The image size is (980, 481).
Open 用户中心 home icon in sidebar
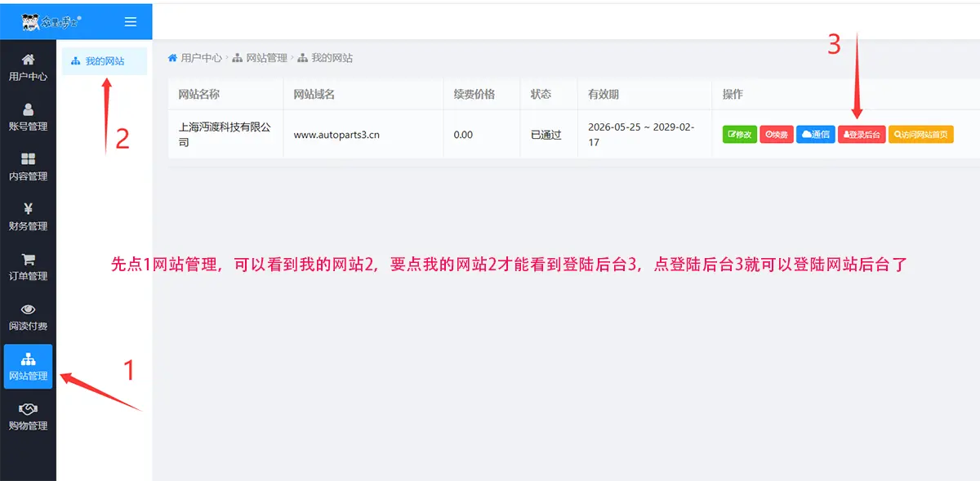click(x=28, y=60)
